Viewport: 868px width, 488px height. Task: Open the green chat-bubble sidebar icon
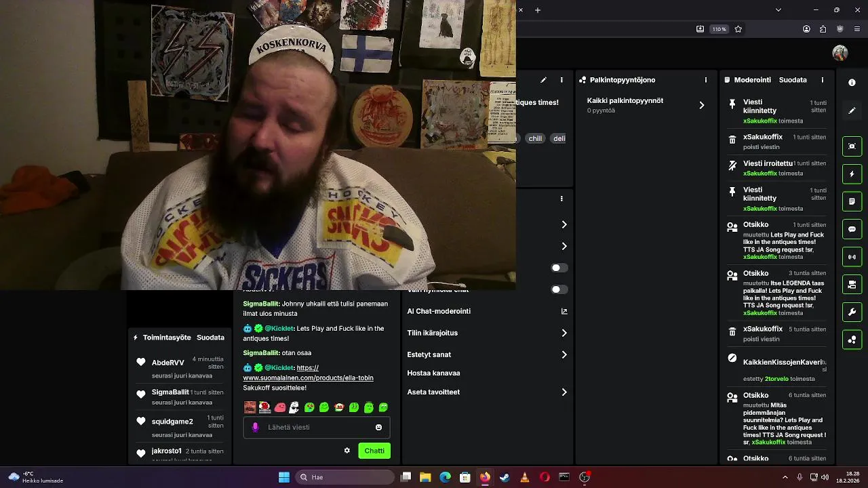pos(852,229)
